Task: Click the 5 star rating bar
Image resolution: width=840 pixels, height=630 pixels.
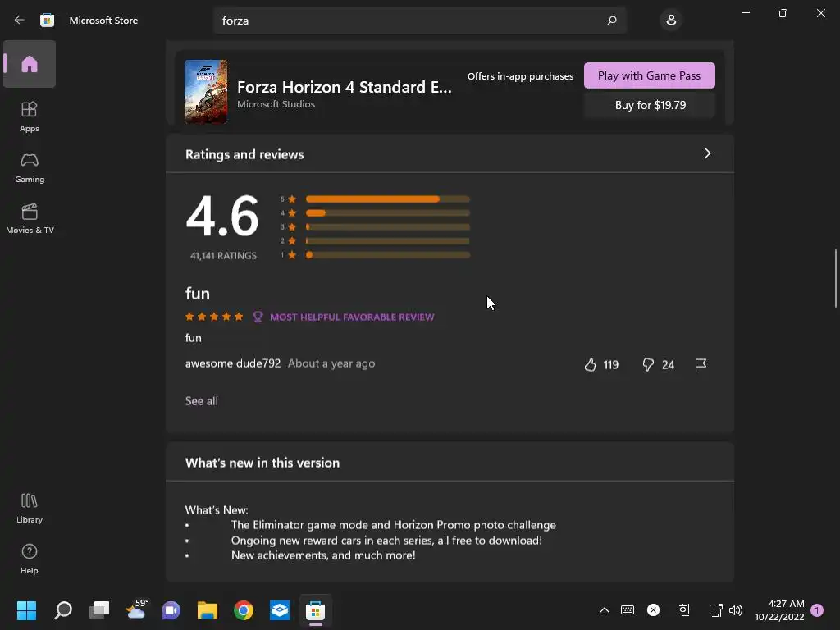Action: [x=387, y=199]
